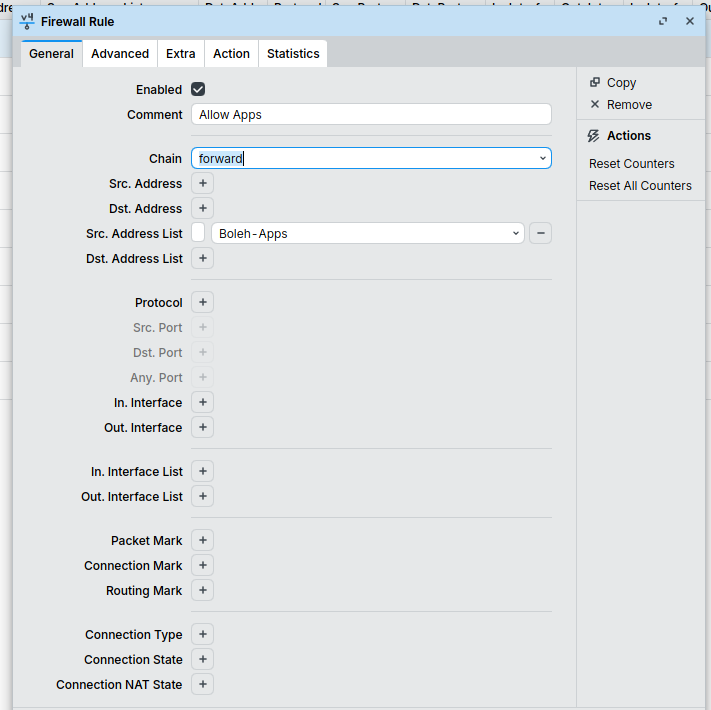Viewport: 711px width, 710px height.
Task: Add a Packet Mark with plus icon
Action: 202,540
